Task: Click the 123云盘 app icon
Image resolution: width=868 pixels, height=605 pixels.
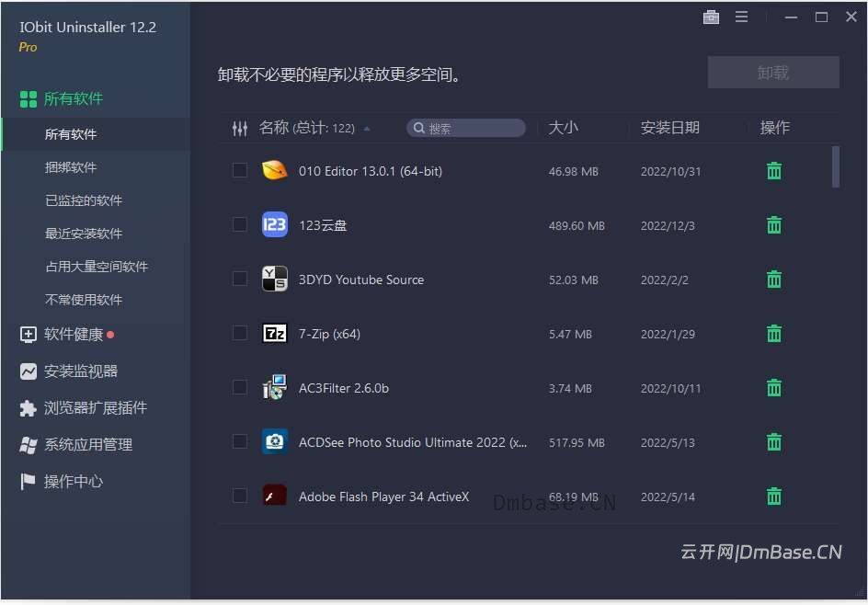Action: 274,224
